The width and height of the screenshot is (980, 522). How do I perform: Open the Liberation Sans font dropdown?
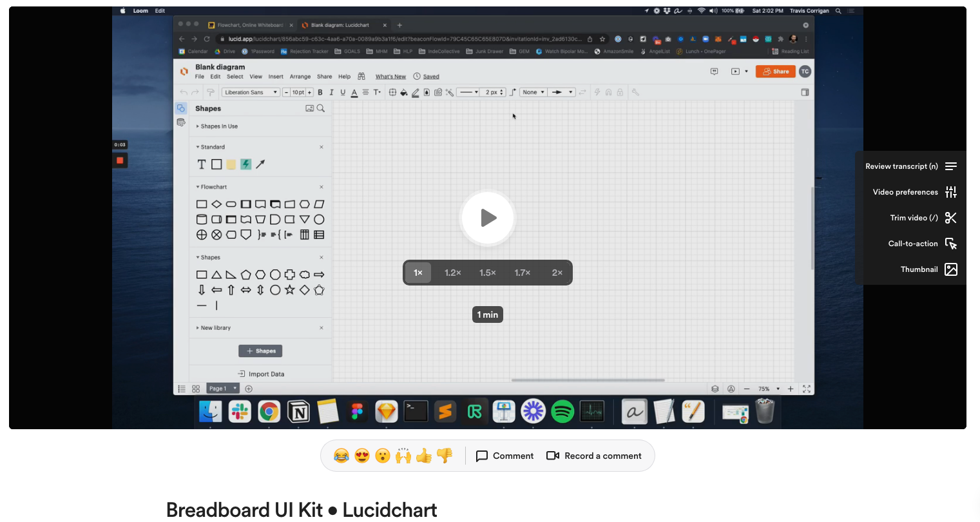pos(251,92)
